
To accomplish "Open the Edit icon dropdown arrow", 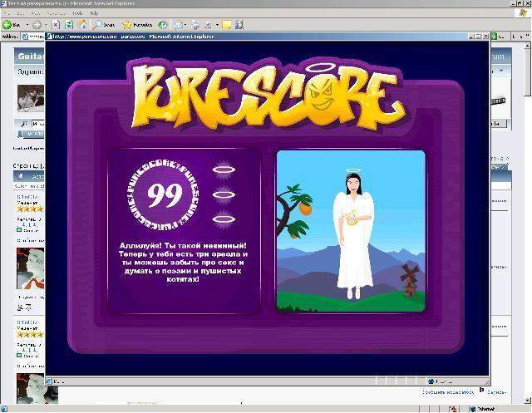I will coord(217,25).
